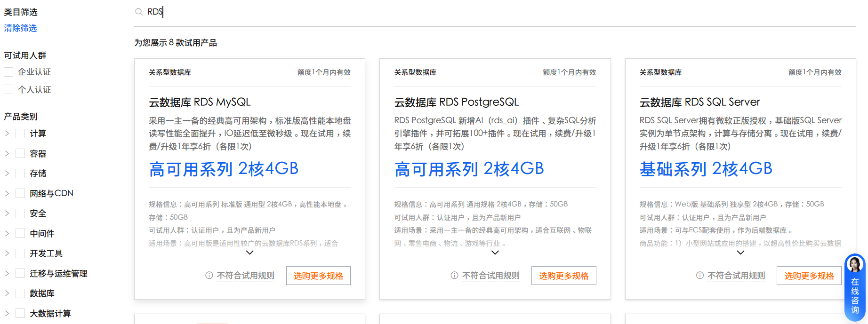This screenshot has width=868, height=324.
Task: Expand RDS SQL Server card details chevron
Action: pos(740,253)
